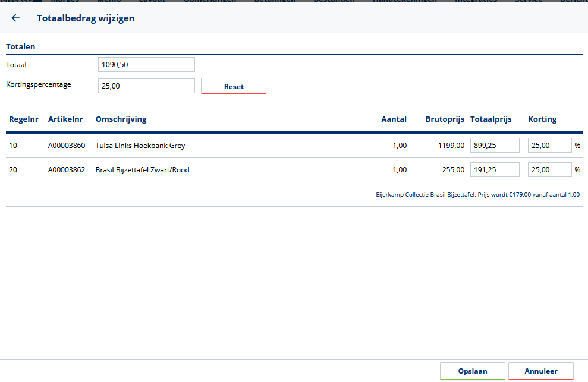Click Korting field for Brasil Bijzettafel
Viewport: 588px width, 382px height.
click(x=549, y=170)
